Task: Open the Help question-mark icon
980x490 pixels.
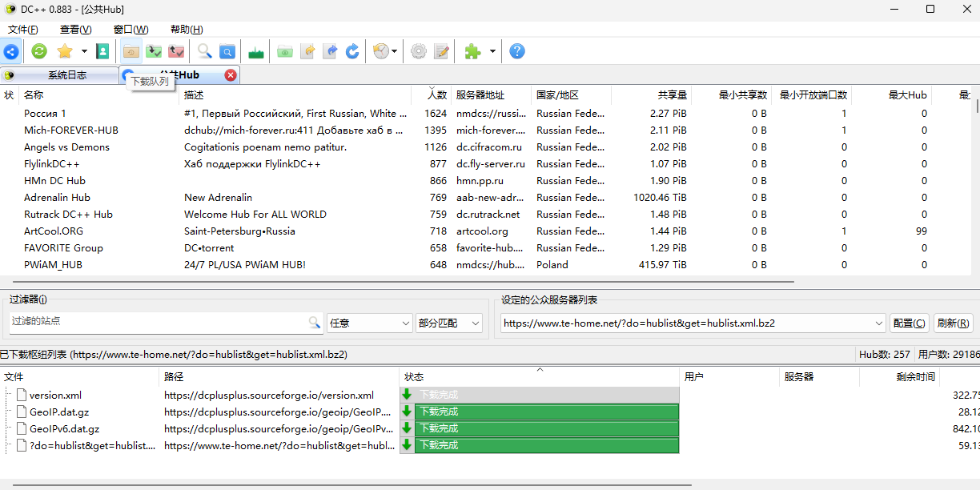Action: [517, 51]
